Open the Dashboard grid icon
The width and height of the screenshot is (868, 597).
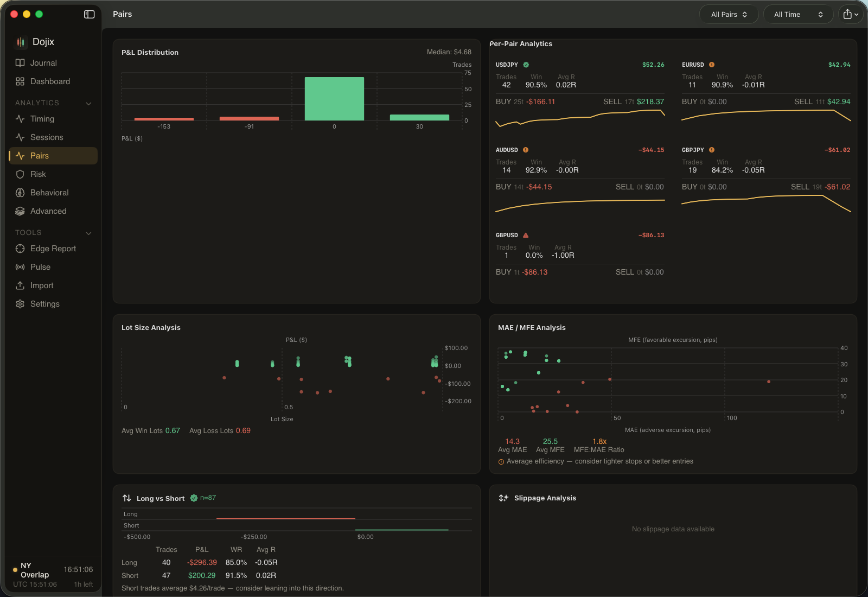[20, 81]
